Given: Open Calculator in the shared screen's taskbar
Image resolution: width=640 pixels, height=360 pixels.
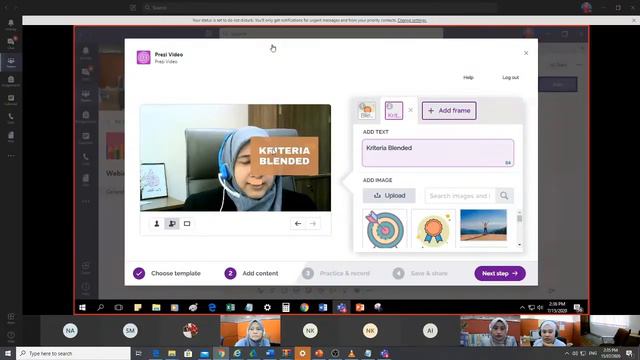Looking at the screenshot, I should 286,307.
